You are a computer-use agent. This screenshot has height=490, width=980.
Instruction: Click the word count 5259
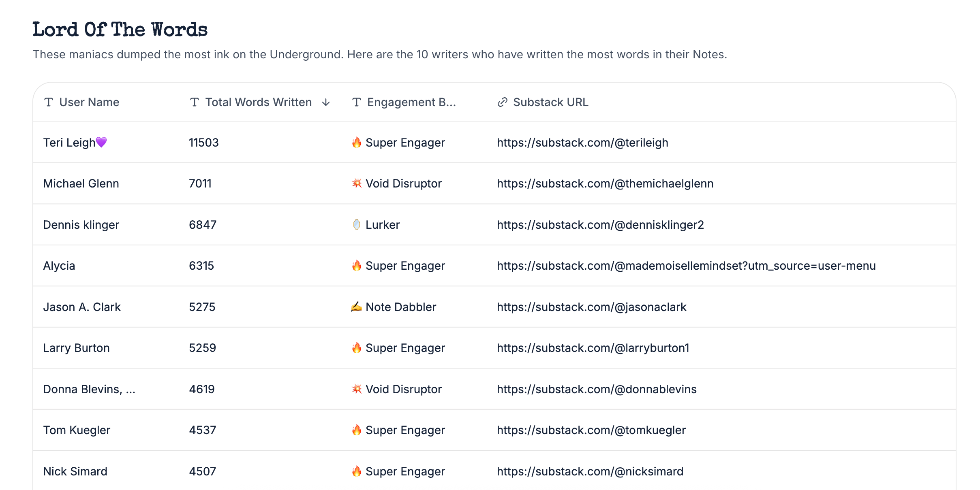tap(203, 348)
